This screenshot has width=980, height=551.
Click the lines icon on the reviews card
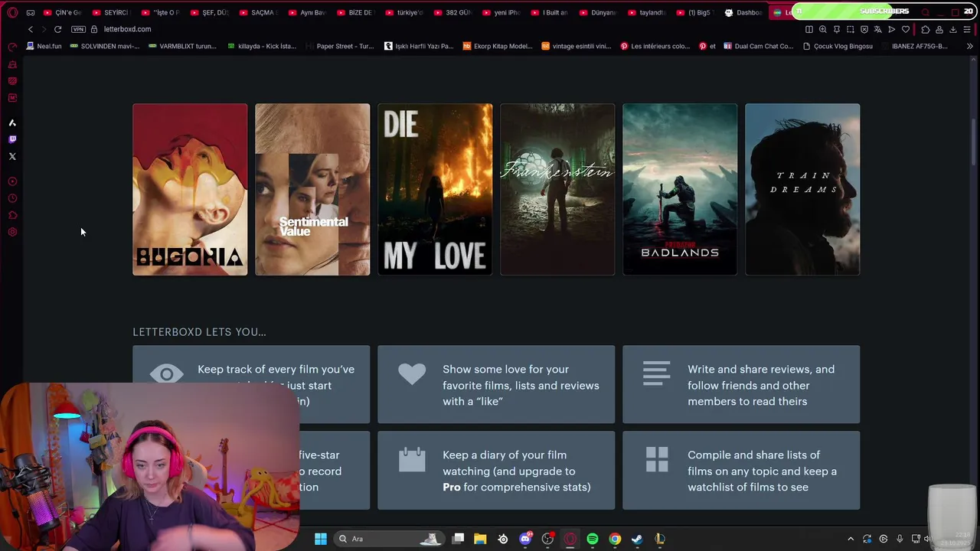pos(657,373)
